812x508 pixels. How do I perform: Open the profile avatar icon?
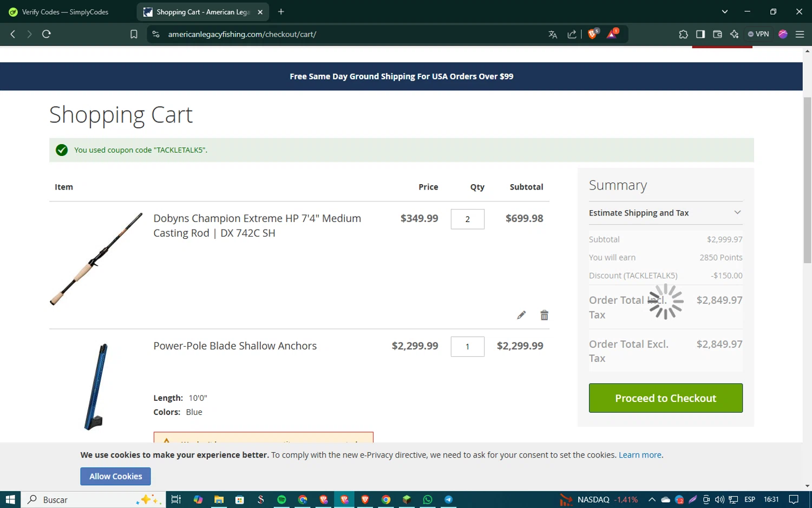pos(783,34)
